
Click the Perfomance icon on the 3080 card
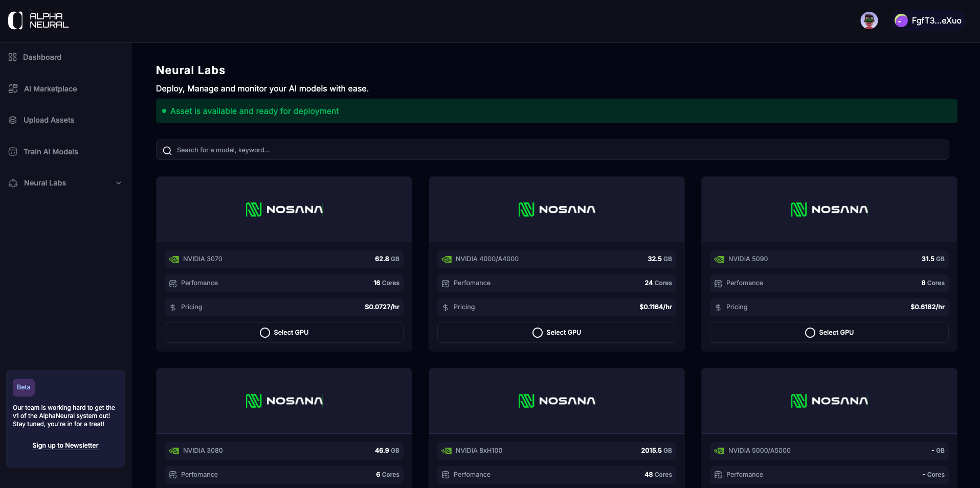point(173,475)
